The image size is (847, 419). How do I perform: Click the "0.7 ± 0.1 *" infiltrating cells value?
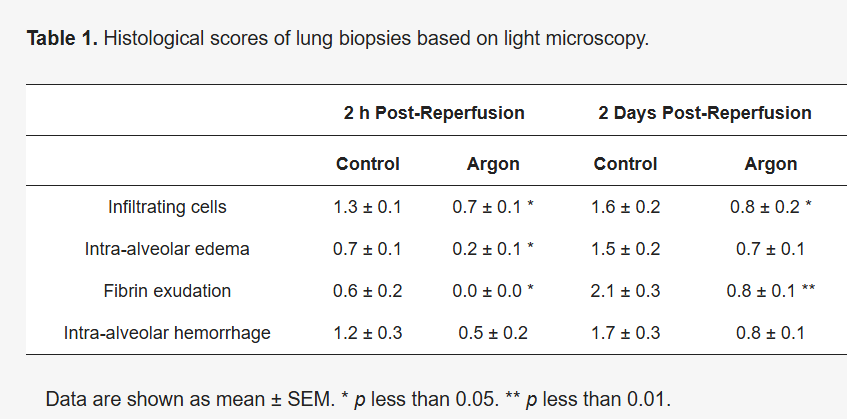tap(493, 208)
